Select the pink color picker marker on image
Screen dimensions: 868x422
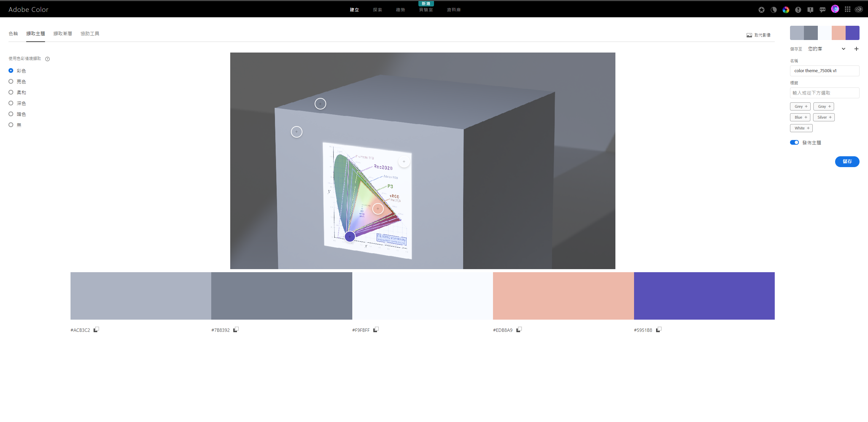pyautogui.click(x=378, y=209)
